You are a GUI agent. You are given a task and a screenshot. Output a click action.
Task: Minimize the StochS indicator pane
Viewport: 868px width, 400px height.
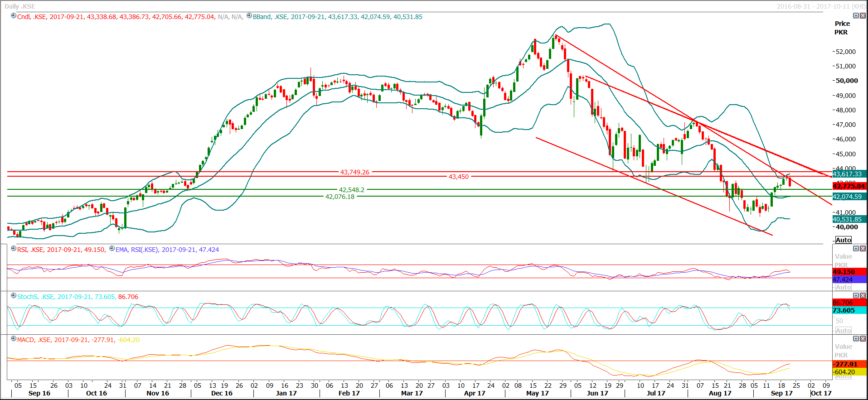tap(856, 296)
